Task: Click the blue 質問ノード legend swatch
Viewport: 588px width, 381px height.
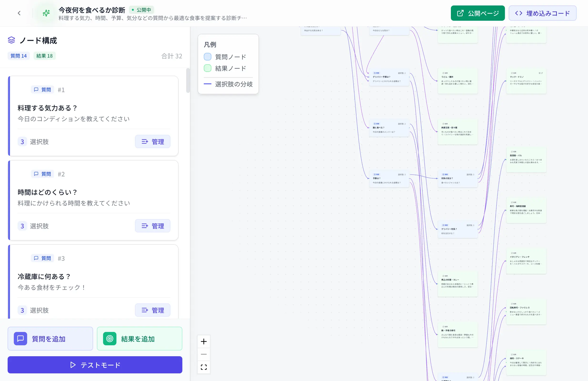Action: pos(208,57)
